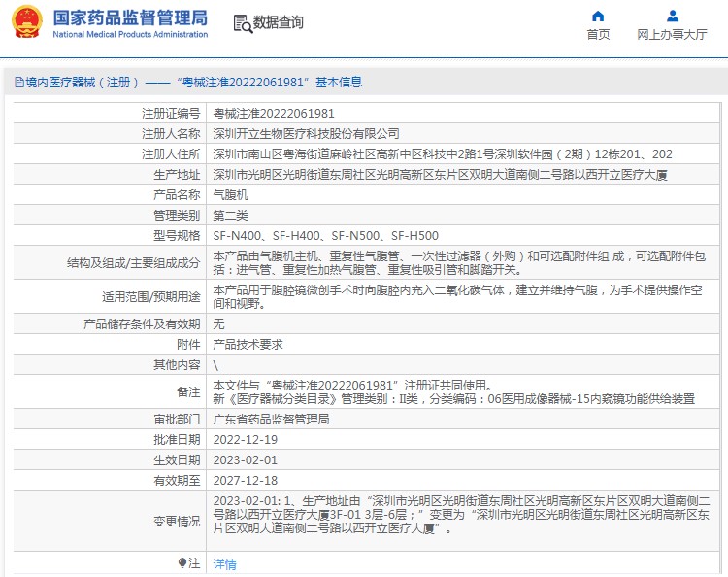Click registration number 粤械注准20222061981 value cell
728x577 pixels.
coord(274,114)
